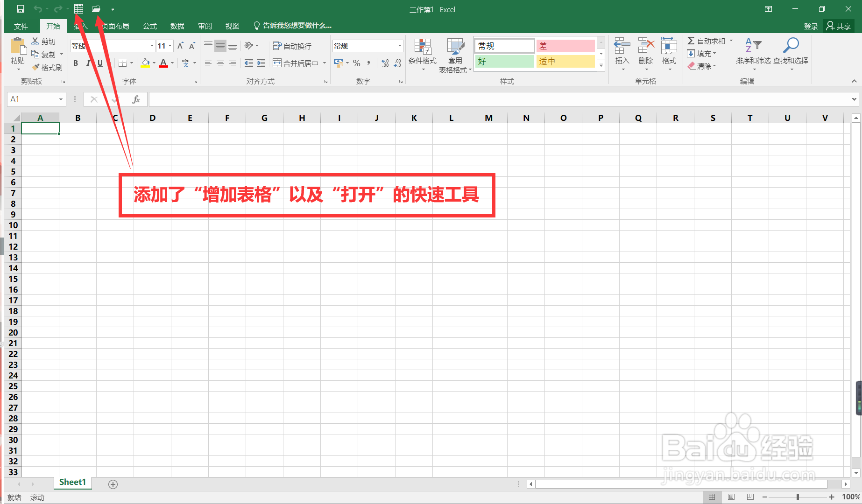The image size is (862, 504).
Task: Add a new sheet with the plus button
Action: click(113, 484)
